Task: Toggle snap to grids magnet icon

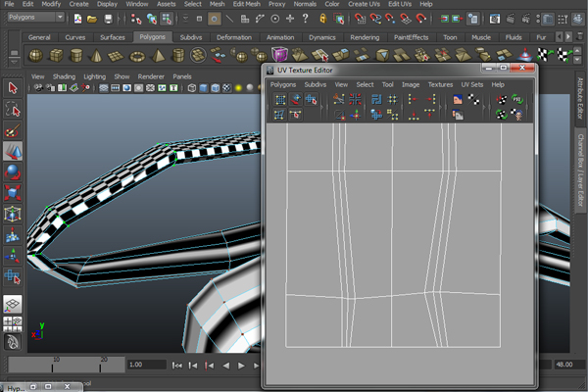Action: click(x=360, y=18)
